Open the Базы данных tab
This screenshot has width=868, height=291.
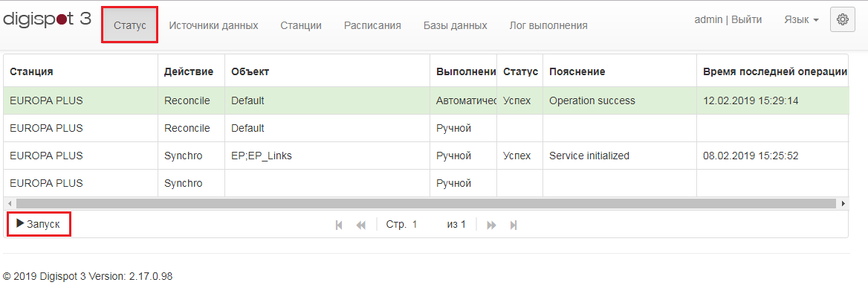456,25
